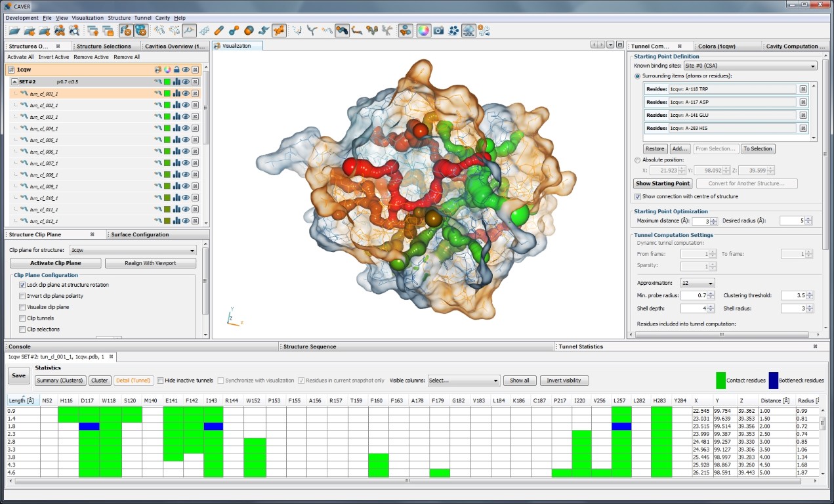Open the Known binding sites dropdown
The width and height of the screenshot is (834, 504).
749,66
